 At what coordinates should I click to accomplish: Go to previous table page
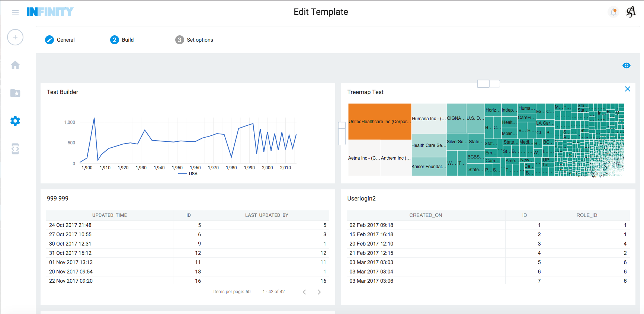pos(304,292)
